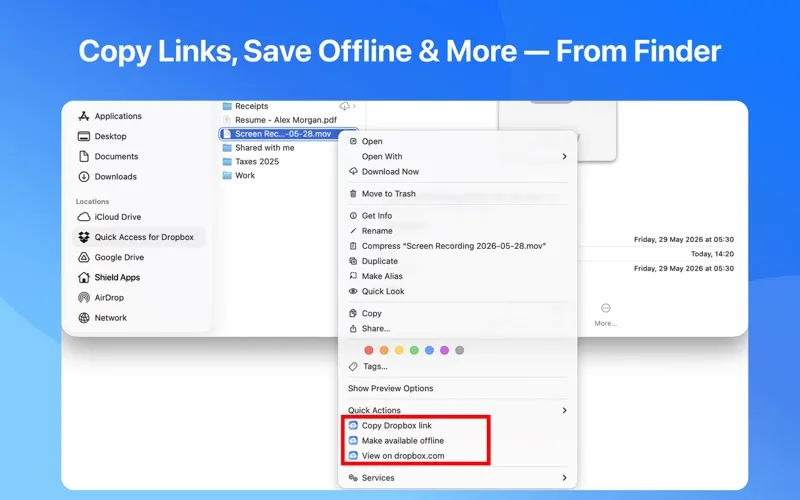Apply the orange tag color
Viewport: 800px width, 500px height.
tap(384, 350)
